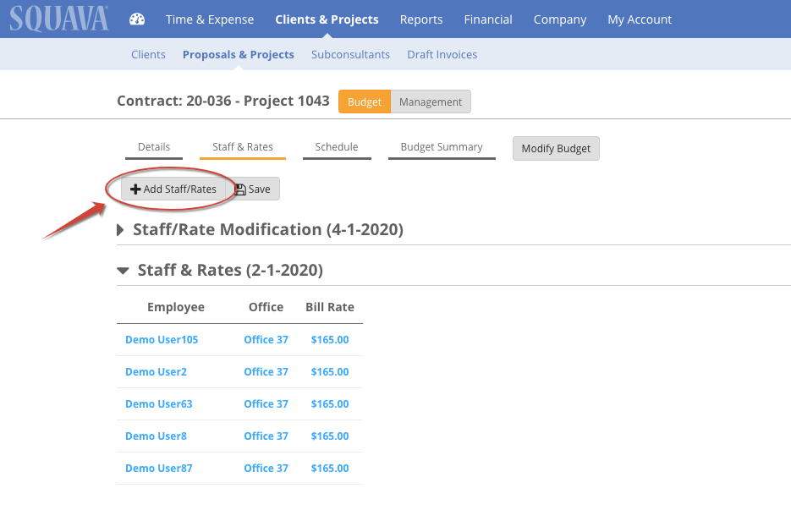791x532 pixels.
Task: Click the plus icon to add staff rates
Action: 135,189
